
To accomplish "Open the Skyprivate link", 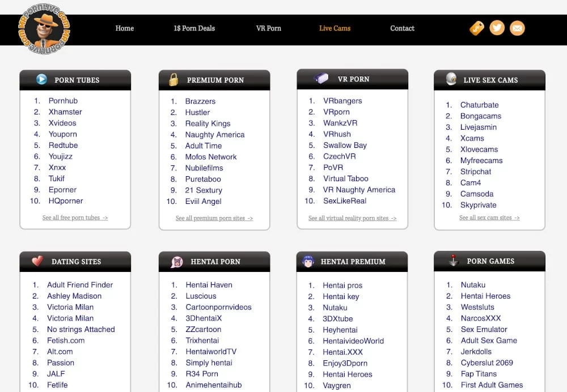I will (478, 205).
